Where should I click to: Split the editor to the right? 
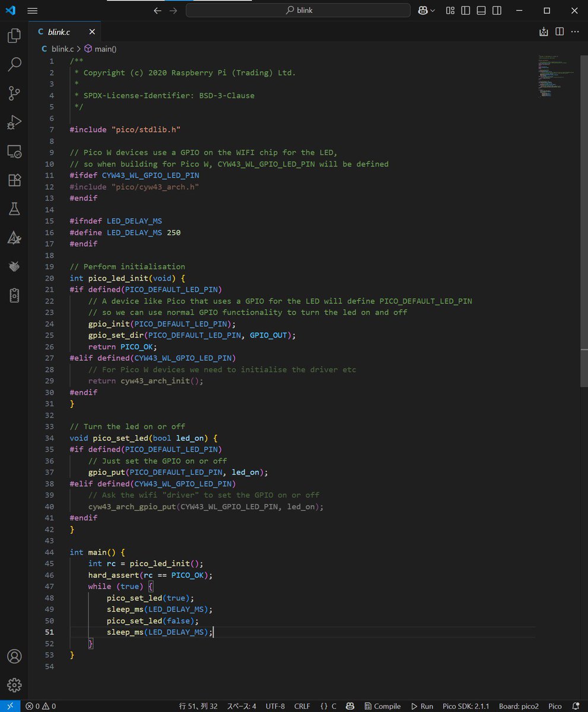pos(559,32)
